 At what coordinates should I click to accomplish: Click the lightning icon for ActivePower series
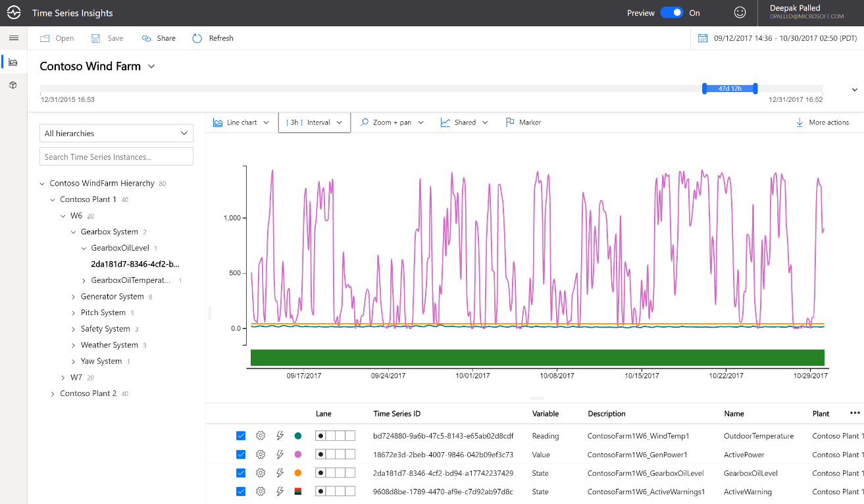coord(279,454)
